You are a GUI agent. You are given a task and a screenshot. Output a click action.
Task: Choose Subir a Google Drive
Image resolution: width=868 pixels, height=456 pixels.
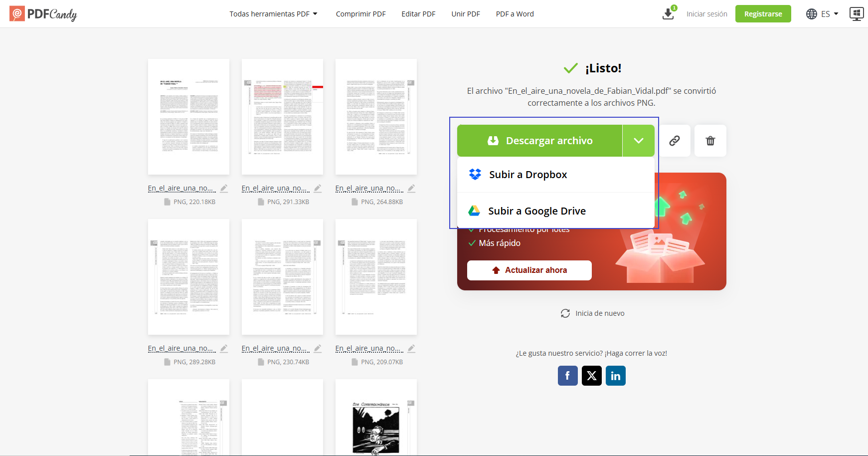(x=556, y=211)
